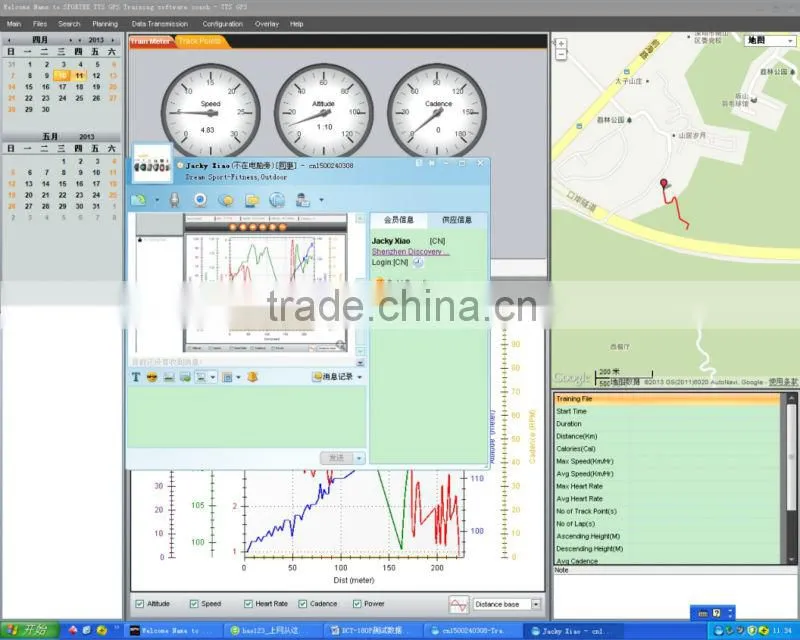This screenshot has height=640, width=800.
Task: Click the clock icon next to Login [CN]
Action: point(418,262)
